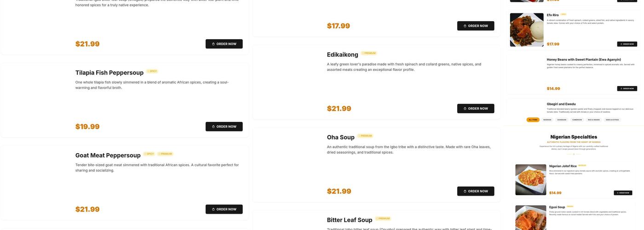
Task: Open the Ghanaian category tab
Action: [x=562, y=120]
